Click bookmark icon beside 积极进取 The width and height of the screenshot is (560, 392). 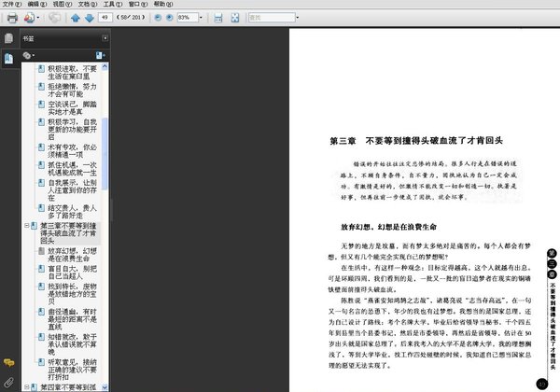tap(41, 68)
